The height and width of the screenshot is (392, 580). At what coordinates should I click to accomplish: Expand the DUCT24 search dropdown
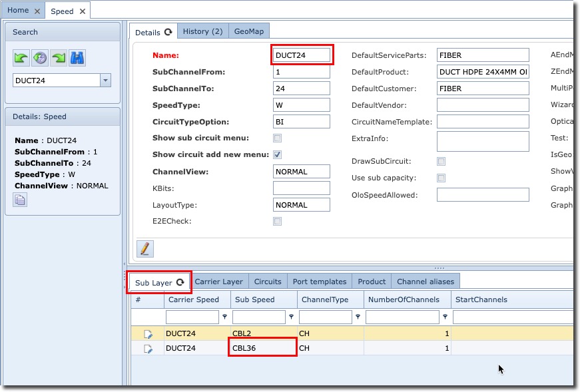click(x=105, y=81)
